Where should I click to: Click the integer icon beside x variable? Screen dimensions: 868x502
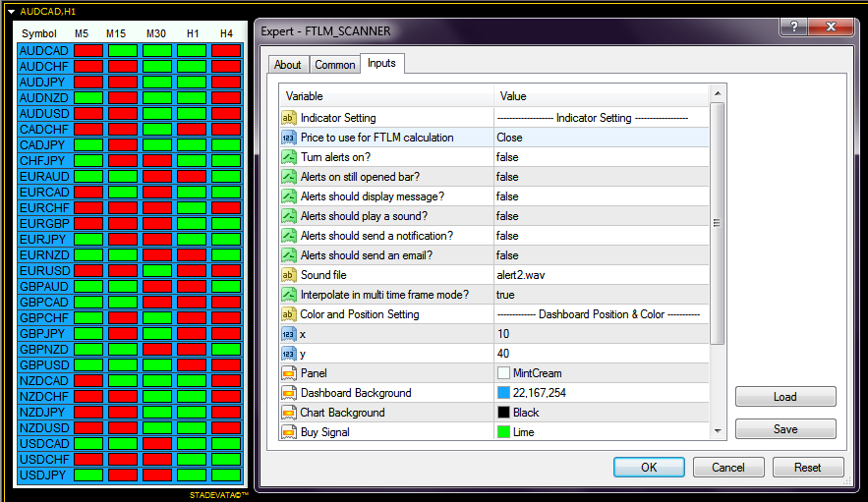coord(288,334)
